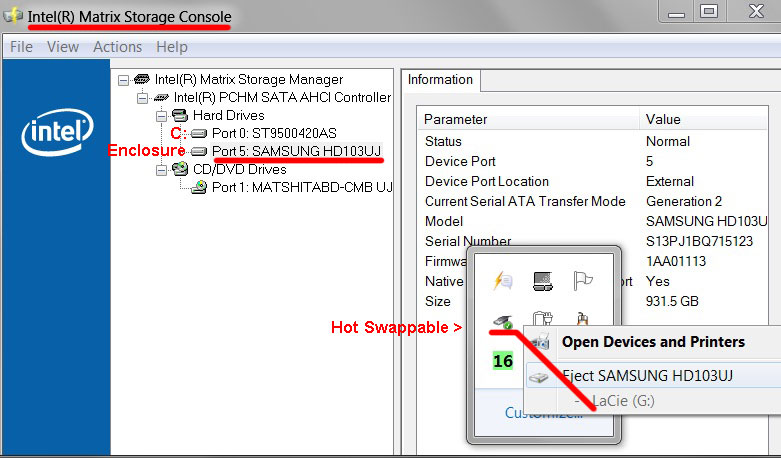
Task: Click the Safely Remove Hardware tray icon
Action: click(503, 321)
